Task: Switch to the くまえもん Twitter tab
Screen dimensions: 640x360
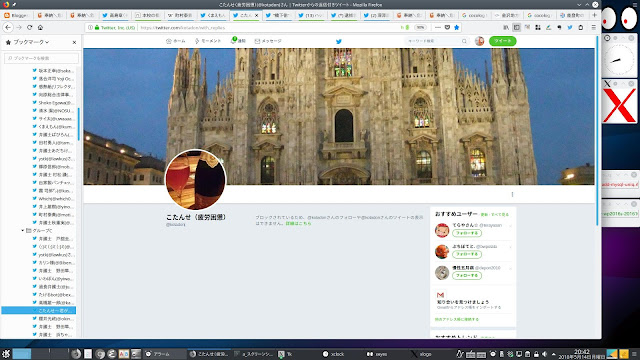Action: coord(213,16)
